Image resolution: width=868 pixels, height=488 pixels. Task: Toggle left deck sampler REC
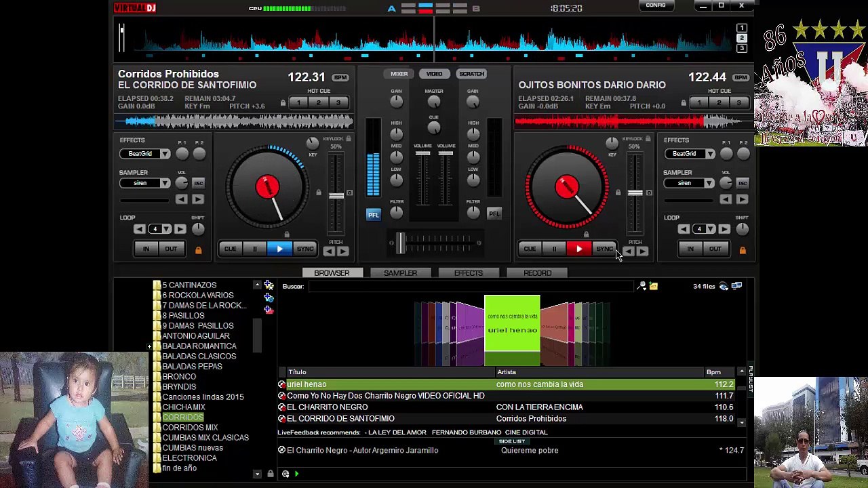[198, 183]
